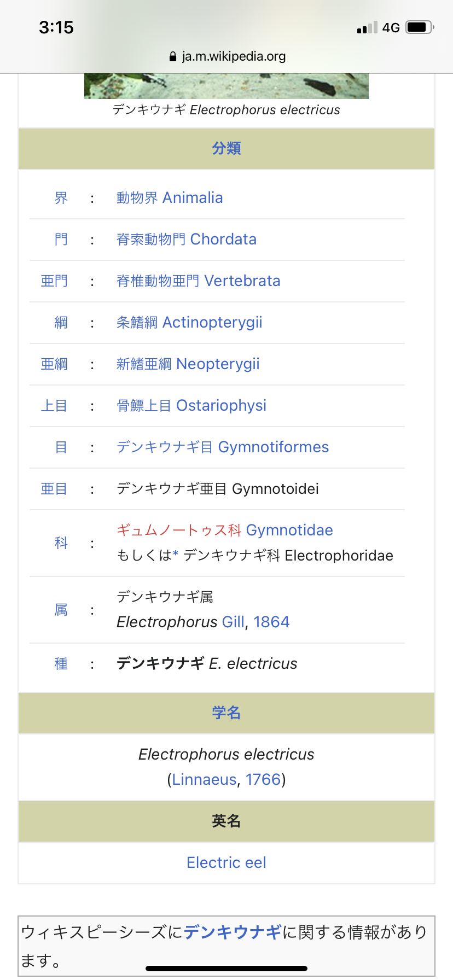Open the Linnaeus author link
The width and height of the screenshot is (453, 980).
[205, 780]
